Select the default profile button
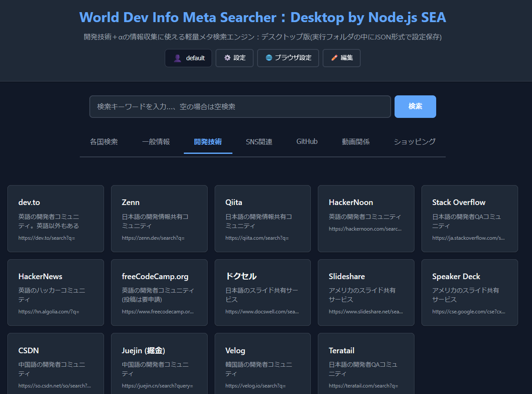 coord(188,58)
